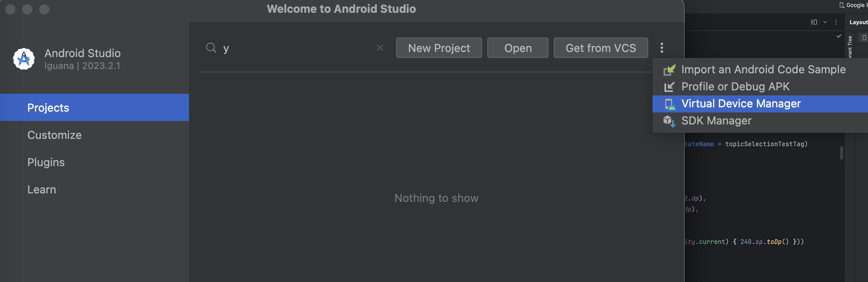Open the vertical ellipsis menu in editor toolbar
Viewport: 868px width, 282px height.
(x=836, y=22)
